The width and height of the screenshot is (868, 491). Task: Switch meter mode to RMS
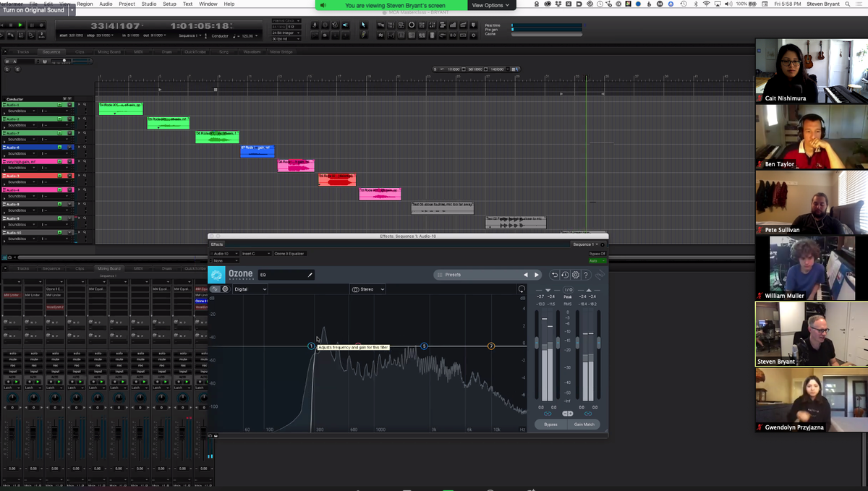click(567, 304)
